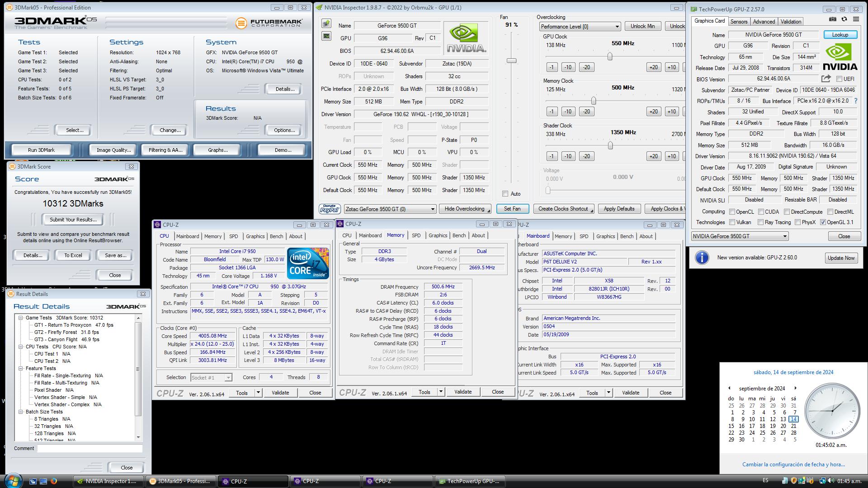Toggle DirectML checkbox
Image resolution: width=868 pixels, height=488 pixels.
coord(830,212)
